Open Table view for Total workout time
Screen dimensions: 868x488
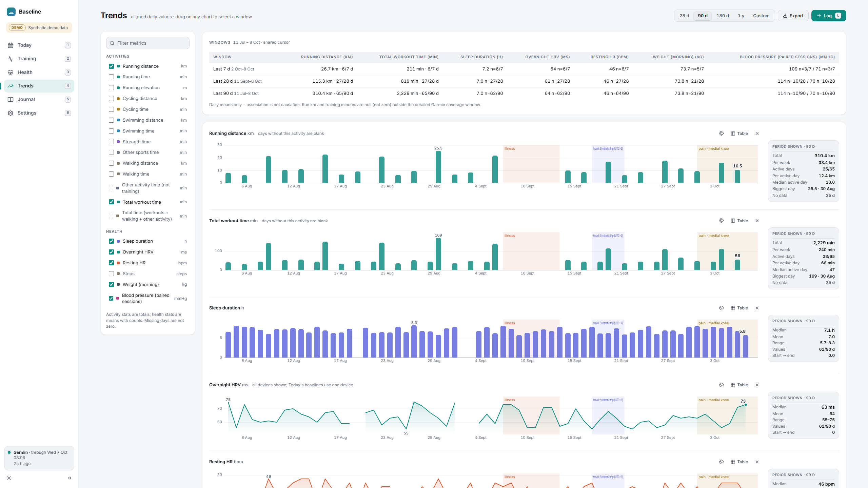(x=739, y=221)
